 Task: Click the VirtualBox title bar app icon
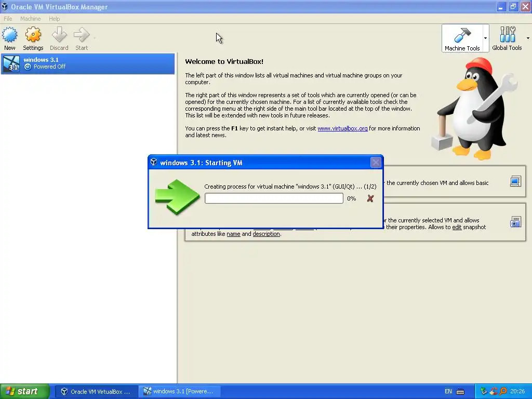click(x=4, y=6)
